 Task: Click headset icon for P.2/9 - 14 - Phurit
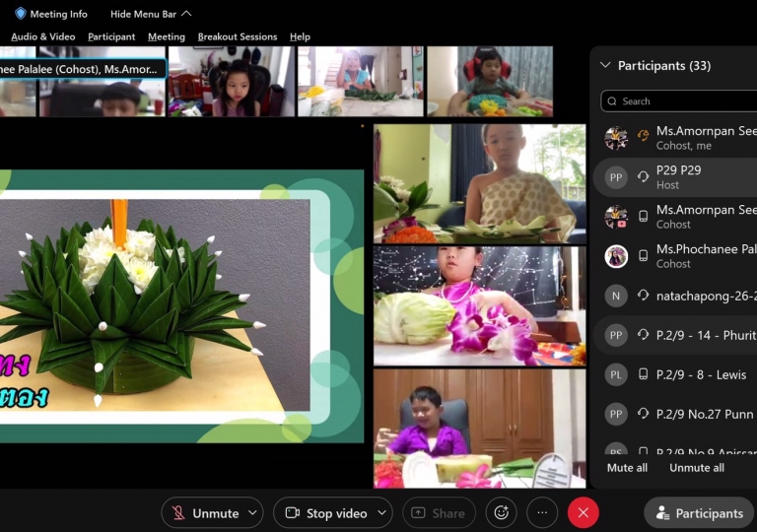(x=643, y=334)
